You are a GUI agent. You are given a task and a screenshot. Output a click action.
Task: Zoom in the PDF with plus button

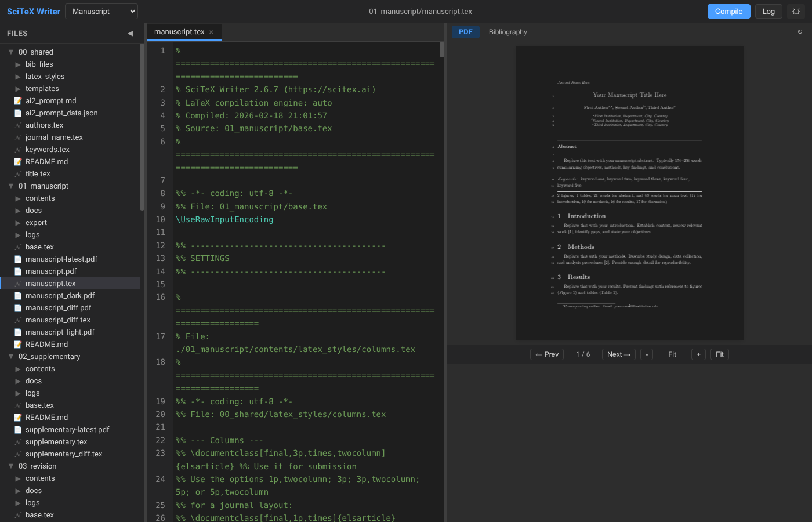(698, 354)
